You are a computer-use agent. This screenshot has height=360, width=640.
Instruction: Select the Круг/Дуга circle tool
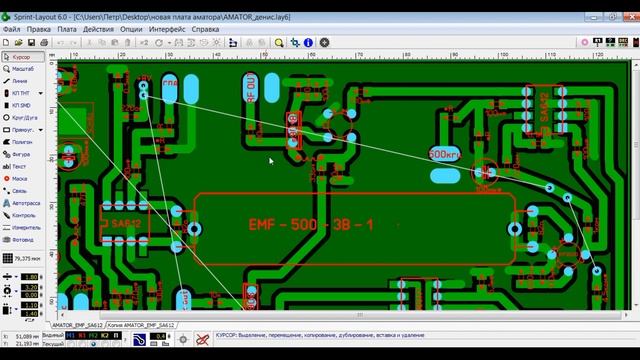(23, 118)
